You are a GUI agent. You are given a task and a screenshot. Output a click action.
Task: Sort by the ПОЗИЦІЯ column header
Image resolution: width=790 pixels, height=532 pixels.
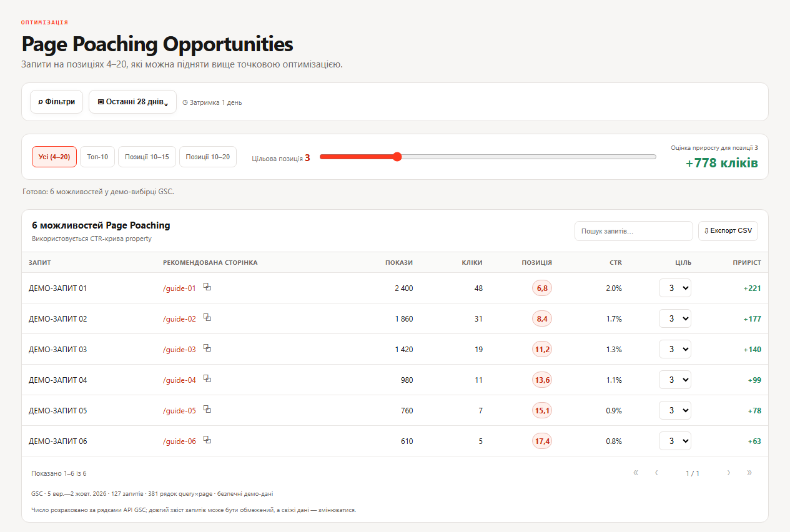coord(536,262)
